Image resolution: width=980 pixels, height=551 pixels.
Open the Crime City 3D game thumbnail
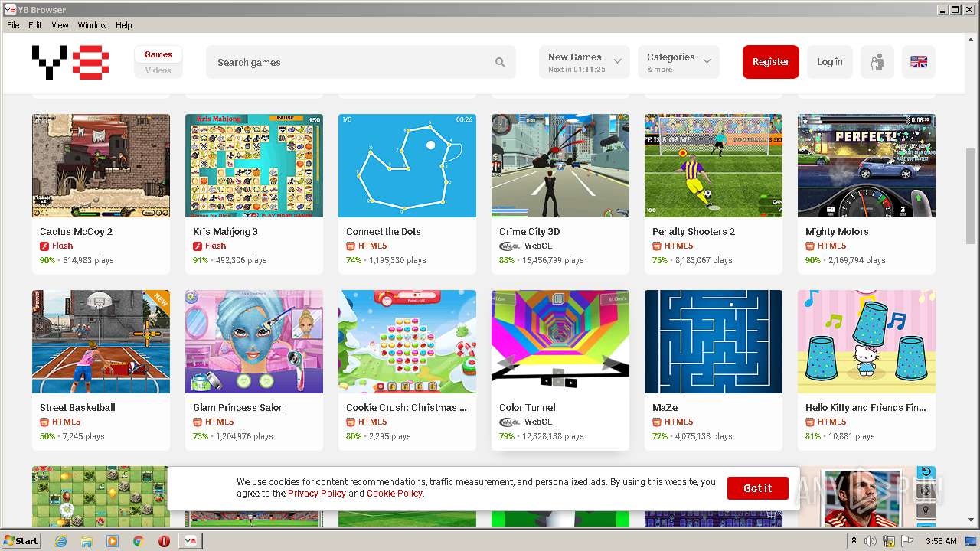[560, 165]
